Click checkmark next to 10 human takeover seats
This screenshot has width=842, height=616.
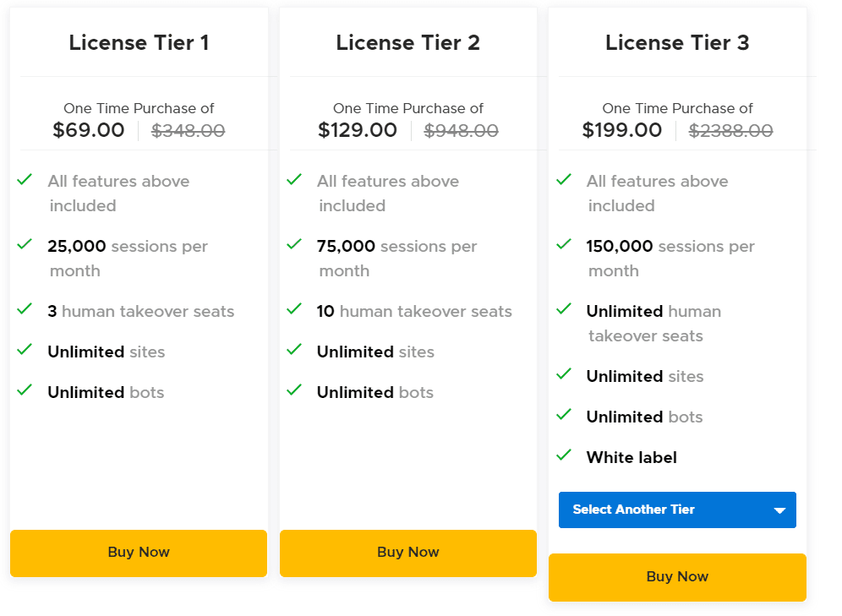(294, 309)
